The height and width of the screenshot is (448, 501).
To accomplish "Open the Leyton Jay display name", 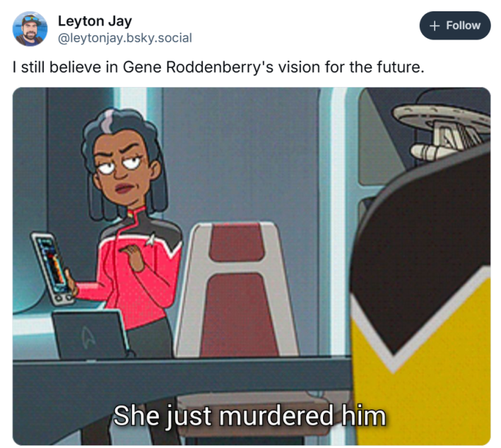I will [95, 21].
